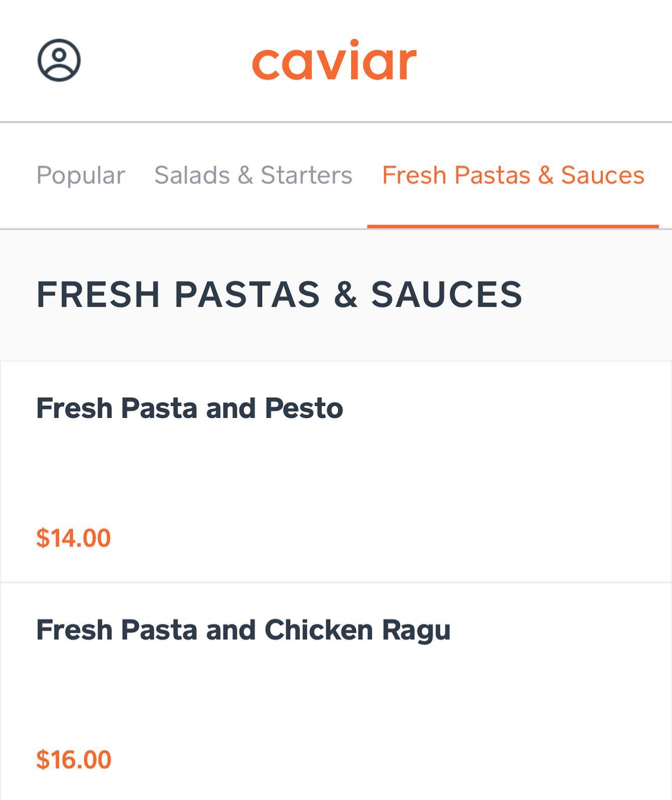Viewport: 672px width, 800px height.
Task: Open the Fresh Pasta and Chicken Ragu item
Action: pyautogui.click(x=243, y=630)
